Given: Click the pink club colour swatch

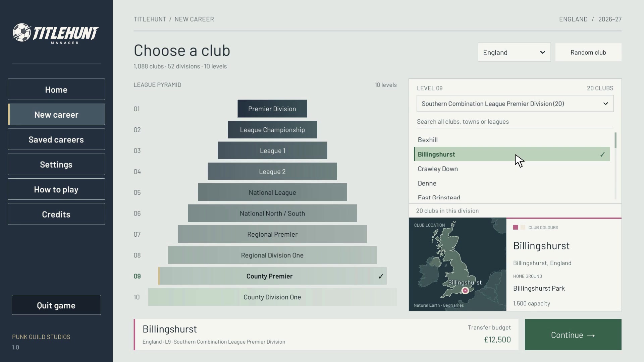Looking at the screenshot, I should pos(516,227).
